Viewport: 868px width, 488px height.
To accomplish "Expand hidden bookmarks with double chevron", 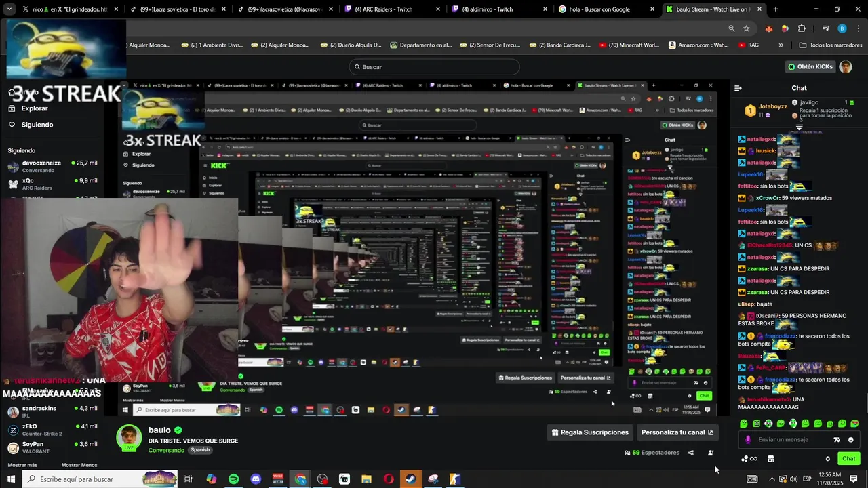I will click(781, 45).
